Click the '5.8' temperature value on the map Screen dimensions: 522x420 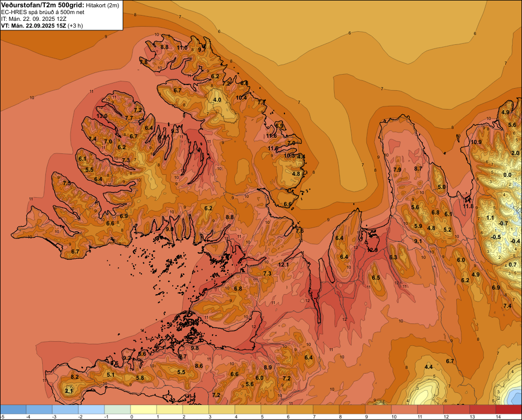pos(140,378)
